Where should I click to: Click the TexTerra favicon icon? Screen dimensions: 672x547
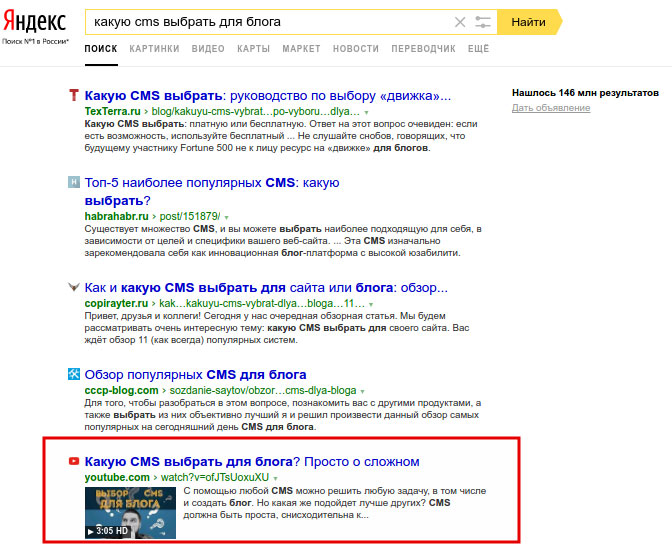coord(73,96)
